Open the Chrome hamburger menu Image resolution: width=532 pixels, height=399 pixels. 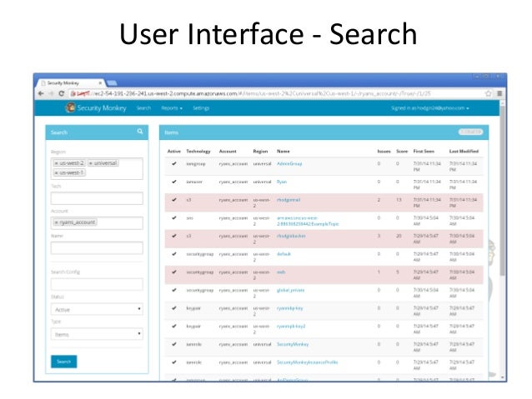[x=499, y=93]
